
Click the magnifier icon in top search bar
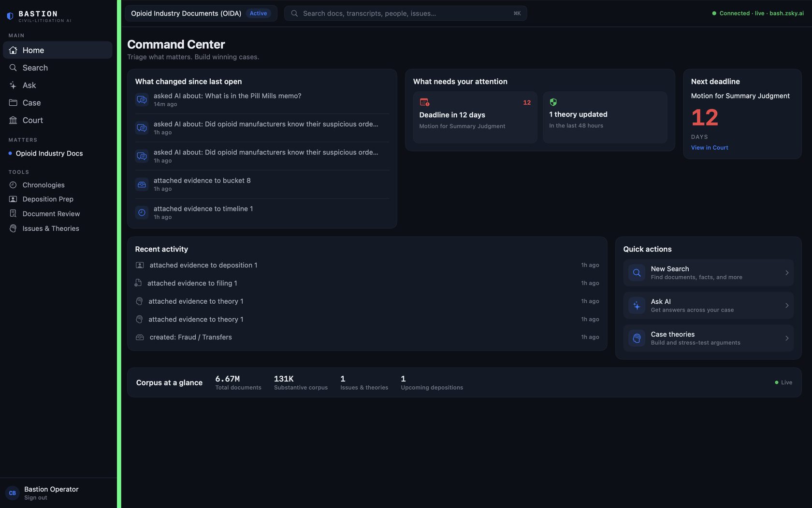[294, 14]
